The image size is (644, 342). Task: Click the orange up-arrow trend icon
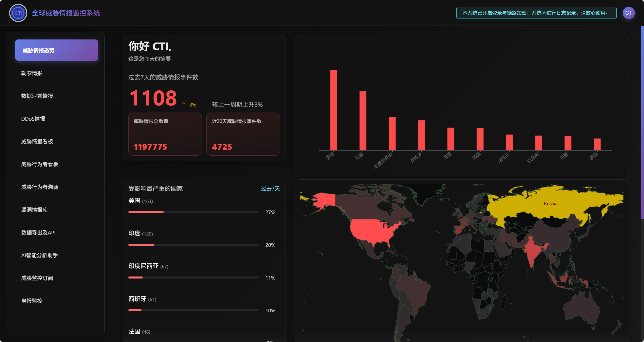click(x=184, y=104)
